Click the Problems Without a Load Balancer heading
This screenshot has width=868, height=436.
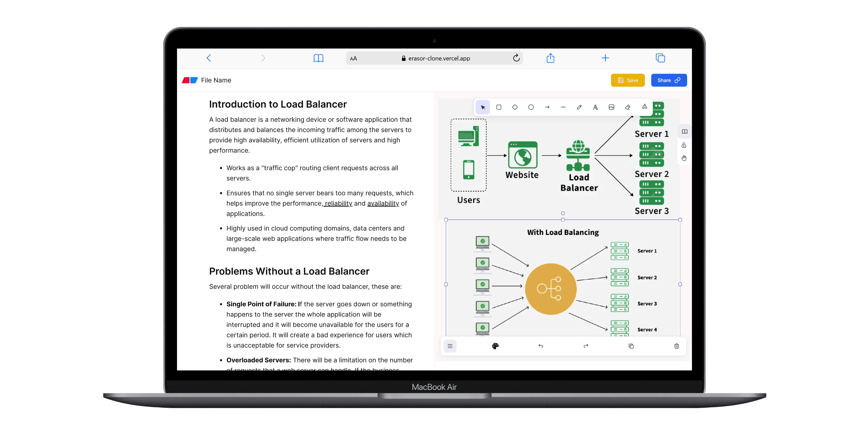click(289, 271)
